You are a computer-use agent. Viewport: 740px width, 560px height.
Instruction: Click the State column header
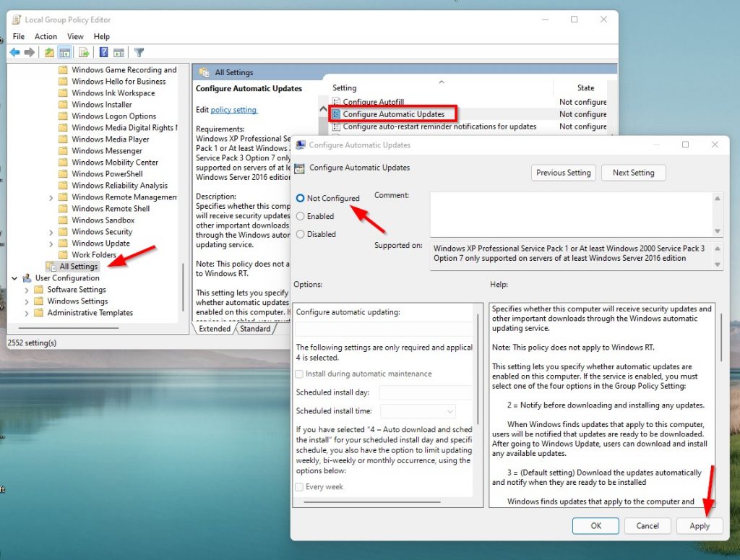[x=585, y=87]
